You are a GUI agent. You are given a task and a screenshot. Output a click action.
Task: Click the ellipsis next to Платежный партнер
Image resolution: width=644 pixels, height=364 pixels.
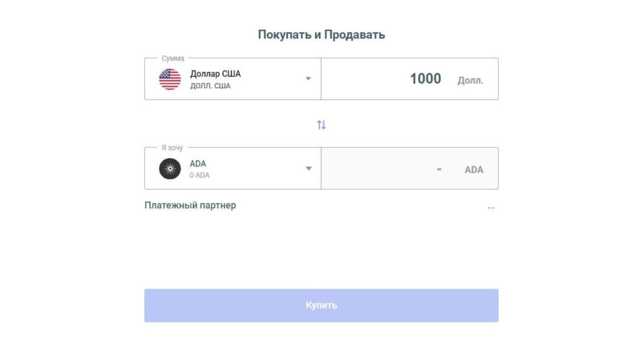tap(491, 207)
